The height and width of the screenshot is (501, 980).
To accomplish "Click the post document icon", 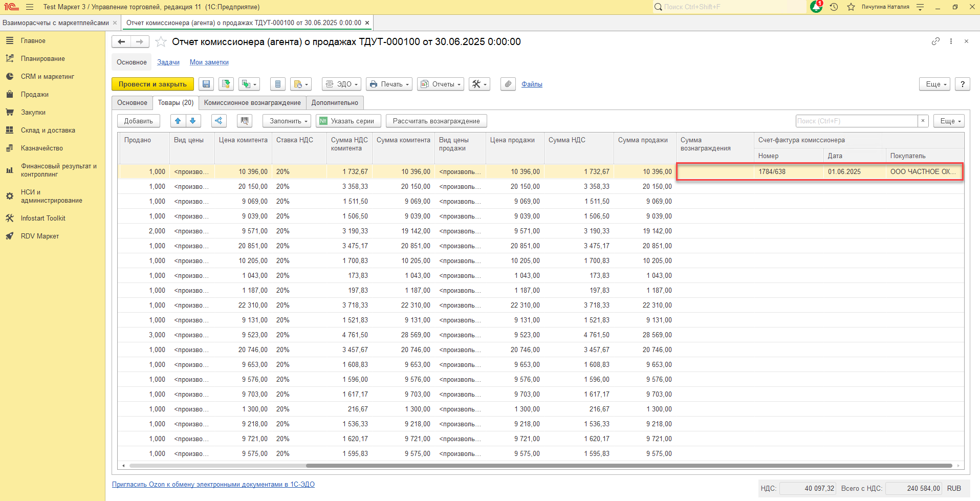I will 226,84.
